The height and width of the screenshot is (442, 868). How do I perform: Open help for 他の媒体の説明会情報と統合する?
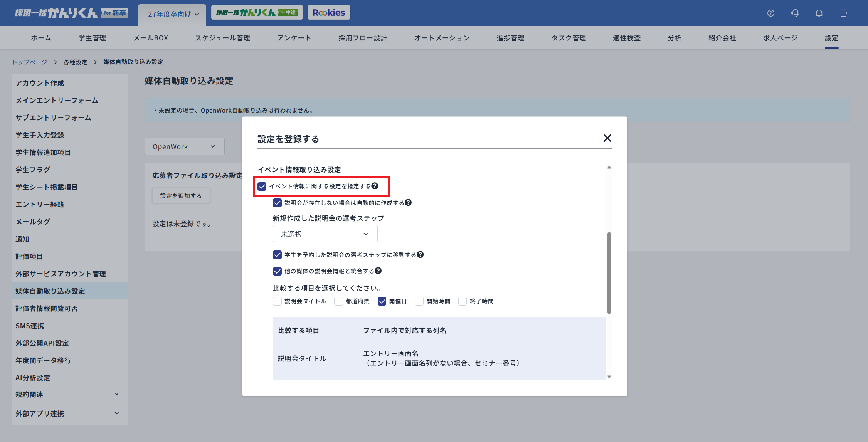[x=378, y=271]
